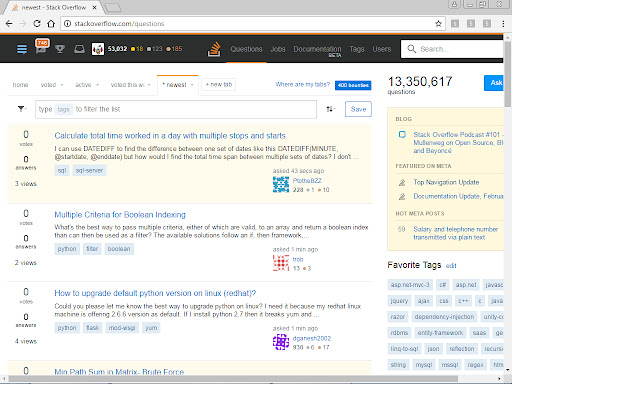The image size is (640, 400).
Task: Open the review queue icon
Action: [x=79, y=49]
